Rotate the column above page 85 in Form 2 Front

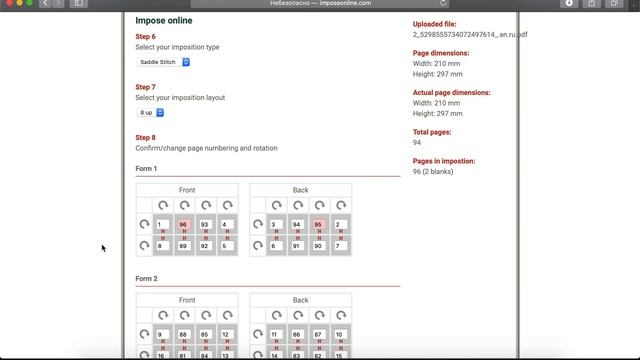click(206, 315)
